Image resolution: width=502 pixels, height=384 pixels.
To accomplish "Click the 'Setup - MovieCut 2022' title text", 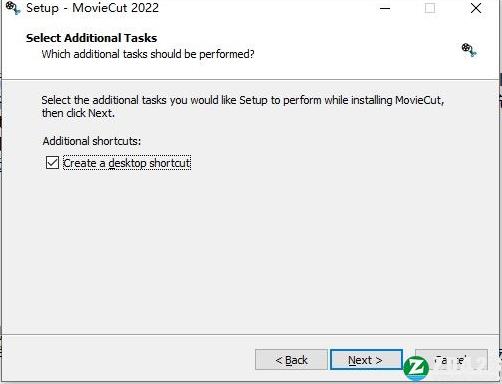I will [x=92, y=8].
